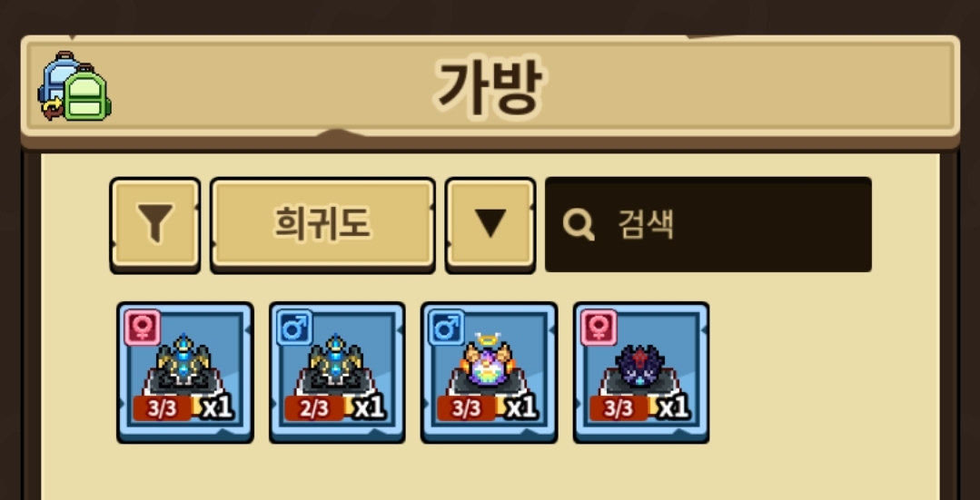Click male symbol on 2/3 item card
This screenshot has height=500, width=980.
[295, 328]
